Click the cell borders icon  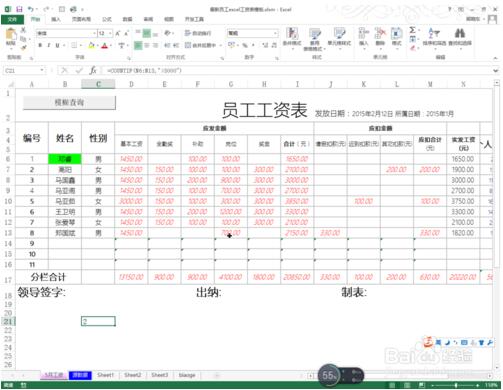pos(74,45)
